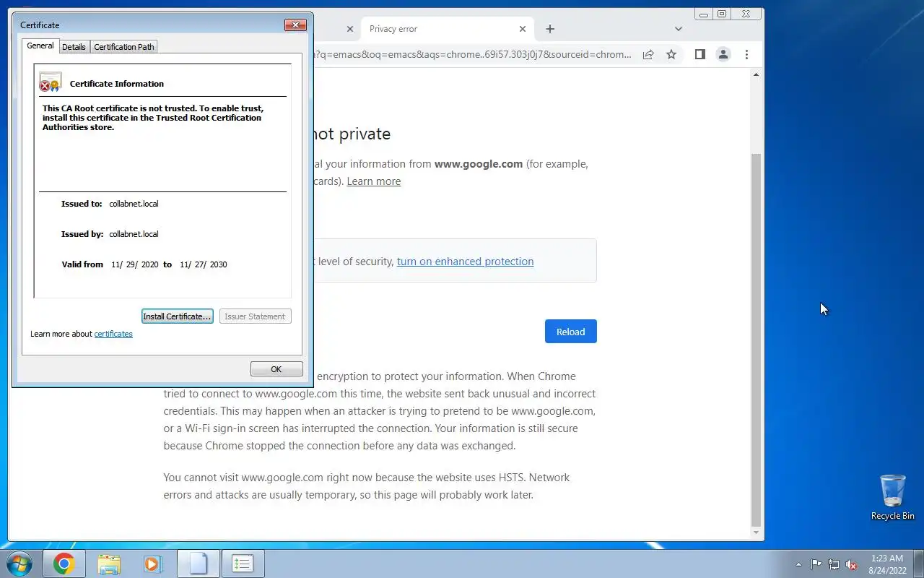Show hidden system tray icons

tap(798, 564)
